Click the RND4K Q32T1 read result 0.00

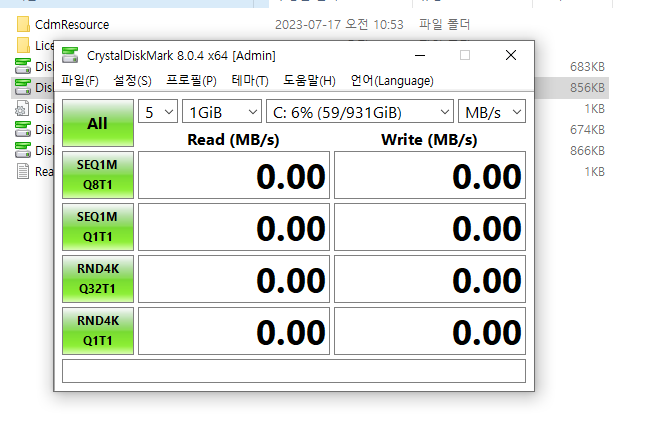[234, 279]
